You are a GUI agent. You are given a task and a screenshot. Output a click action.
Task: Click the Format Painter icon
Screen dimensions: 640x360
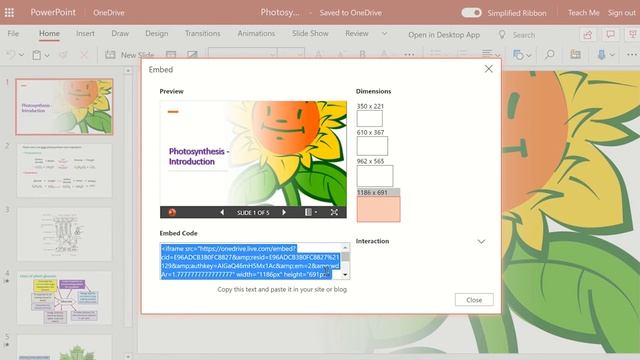pos(63,55)
